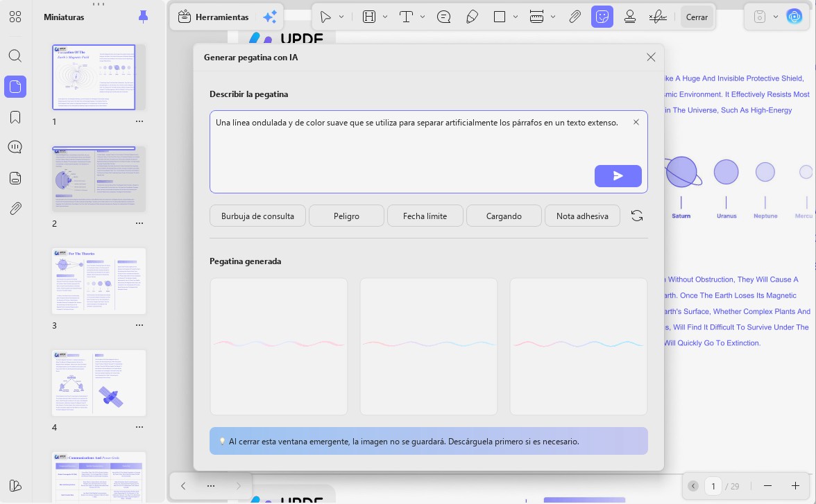
Task: Select the first generated wavy line sticker
Action: pyautogui.click(x=278, y=347)
